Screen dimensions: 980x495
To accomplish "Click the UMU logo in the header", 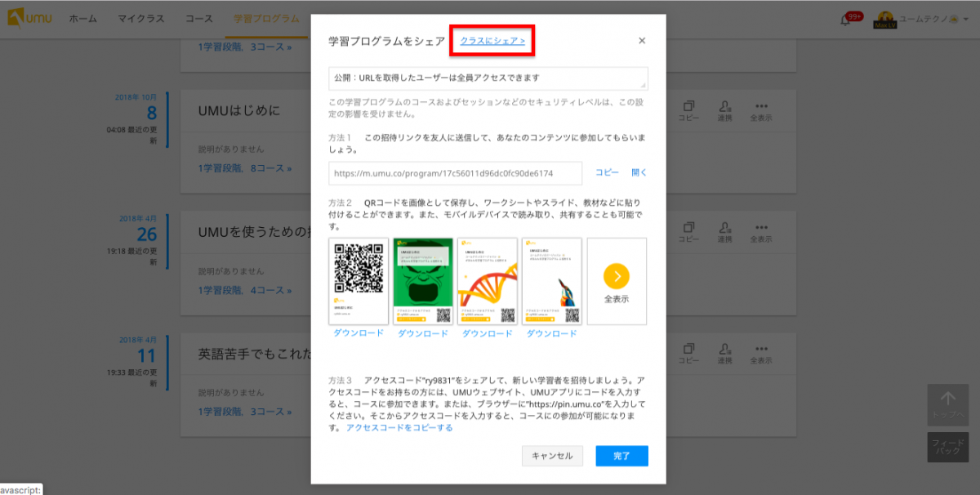I will point(29,18).
